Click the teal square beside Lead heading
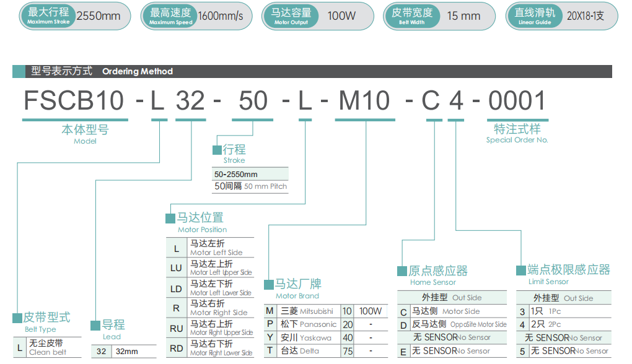This screenshot has height=364, width=632. point(96,325)
